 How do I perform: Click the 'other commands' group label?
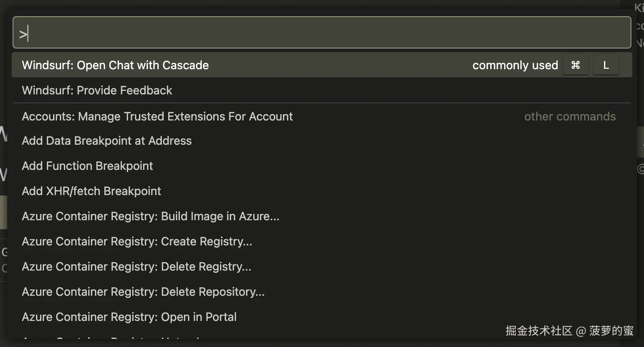click(570, 116)
